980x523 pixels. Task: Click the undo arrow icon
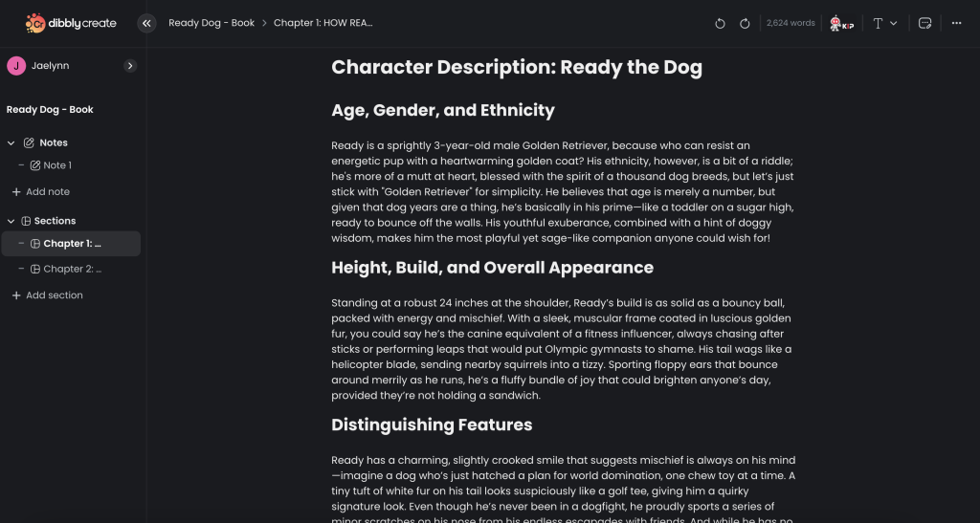(720, 23)
